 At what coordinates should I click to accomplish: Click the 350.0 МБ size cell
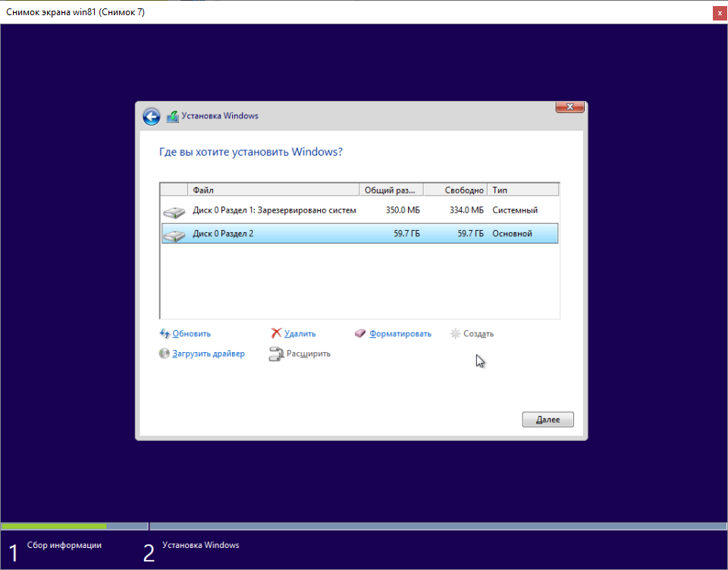coord(403,210)
